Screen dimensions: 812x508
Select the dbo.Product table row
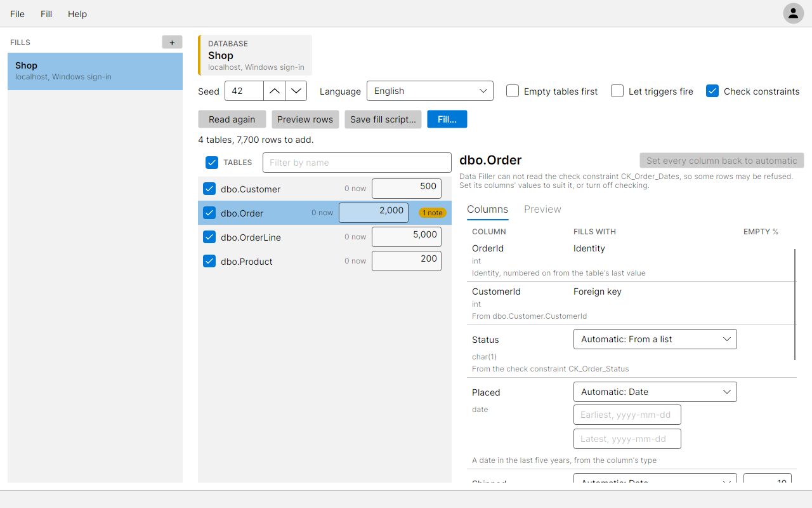[325, 261]
